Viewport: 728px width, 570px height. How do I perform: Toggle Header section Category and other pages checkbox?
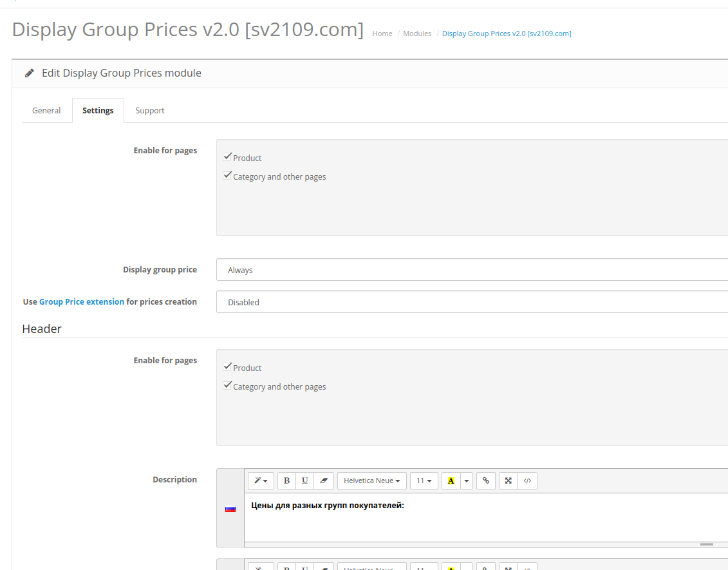[227, 386]
